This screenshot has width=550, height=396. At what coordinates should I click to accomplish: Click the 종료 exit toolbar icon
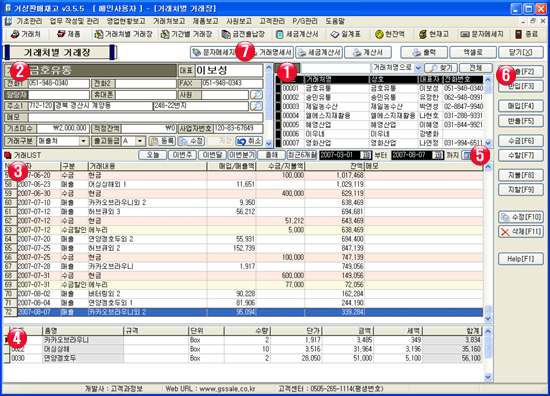pos(526,34)
